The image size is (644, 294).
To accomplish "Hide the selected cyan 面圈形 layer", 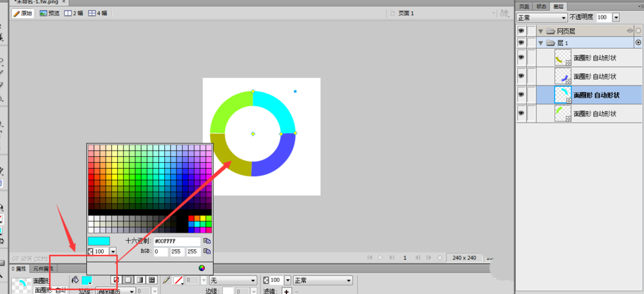I will point(521,95).
